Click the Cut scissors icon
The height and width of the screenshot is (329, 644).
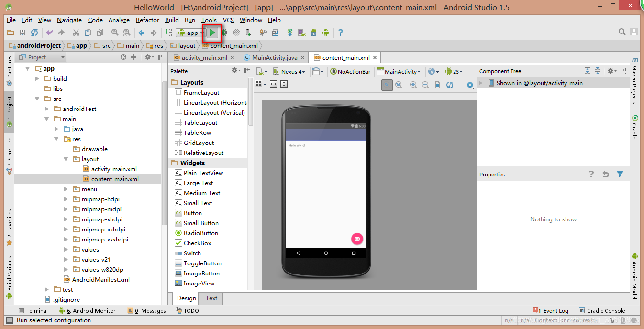point(76,33)
